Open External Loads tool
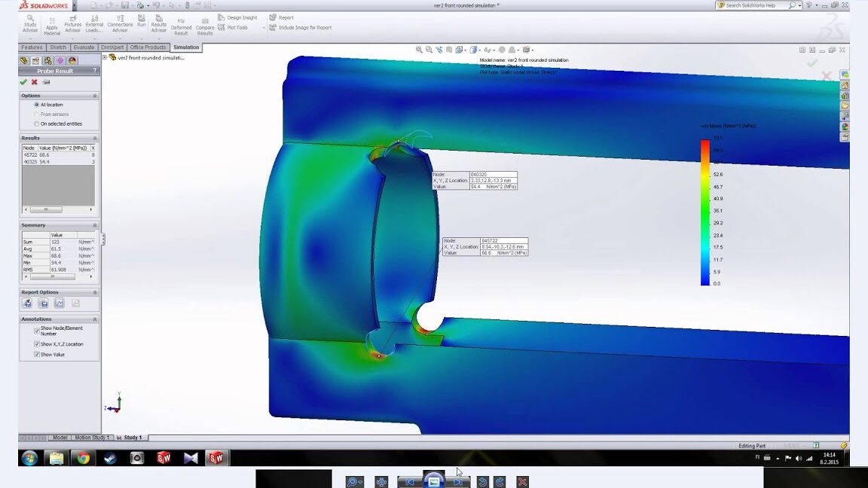Viewport: 868px width, 488px height. 94,24
